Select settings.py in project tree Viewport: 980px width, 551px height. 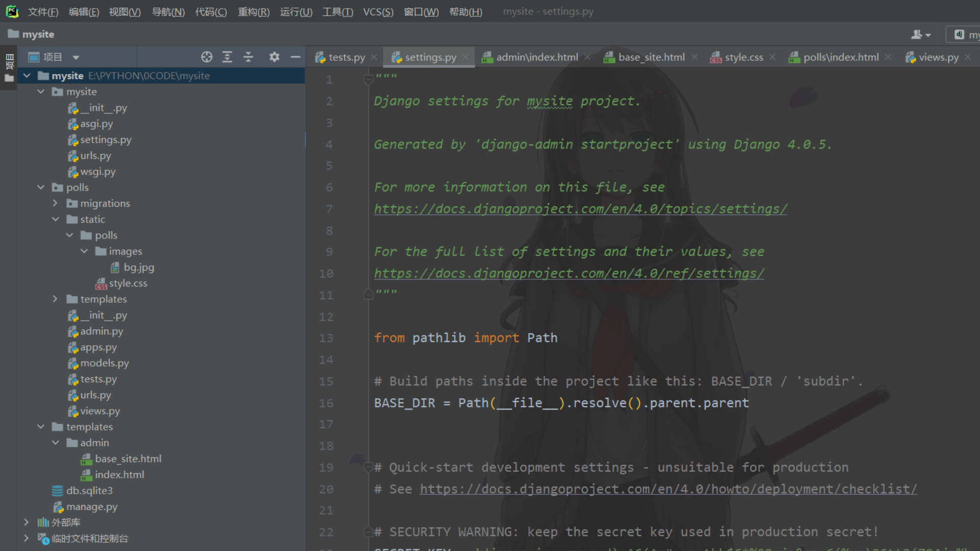pyautogui.click(x=106, y=139)
